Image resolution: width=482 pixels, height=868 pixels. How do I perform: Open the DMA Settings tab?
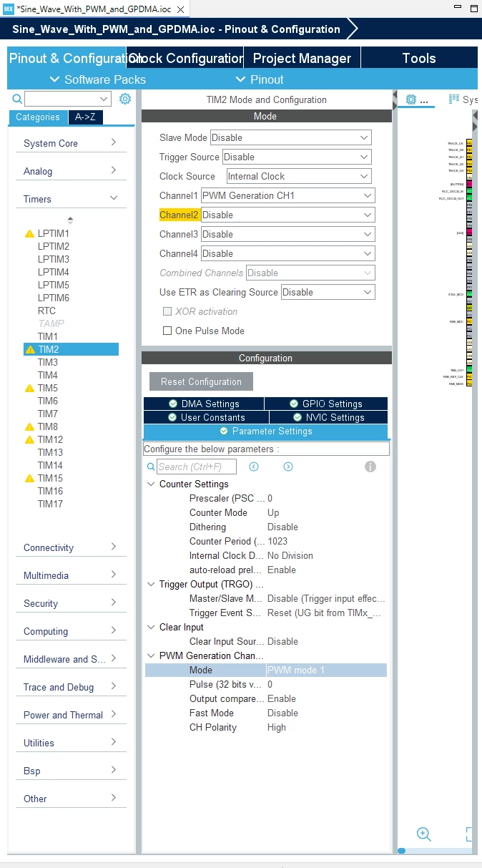[204, 404]
